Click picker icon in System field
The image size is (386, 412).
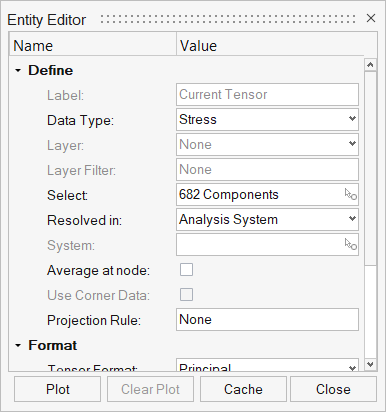point(351,244)
